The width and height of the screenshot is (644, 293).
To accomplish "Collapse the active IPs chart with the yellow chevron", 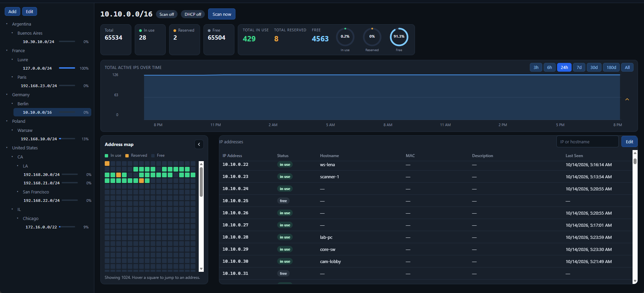I will pyautogui.click(x=627, y=99).
